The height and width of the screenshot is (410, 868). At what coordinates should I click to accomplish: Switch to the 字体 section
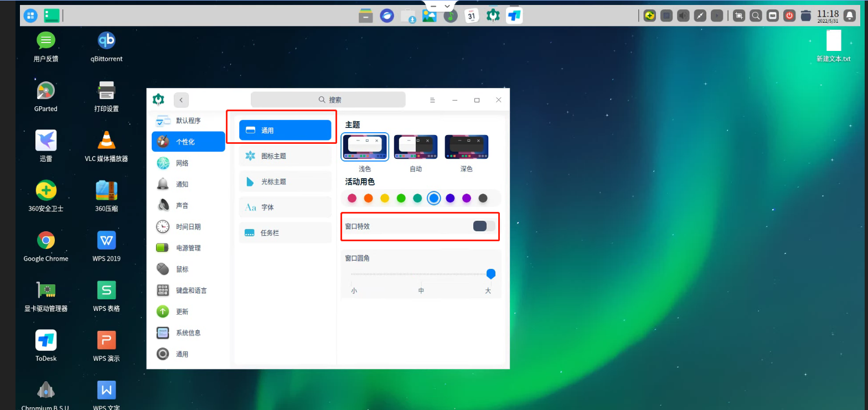click(285, 207)
